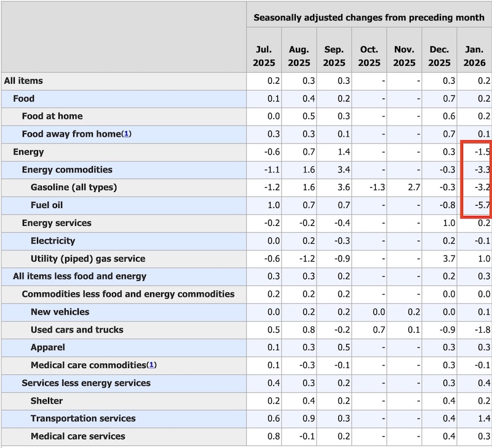Click the "Energy commodities" row label

point(67,169)
